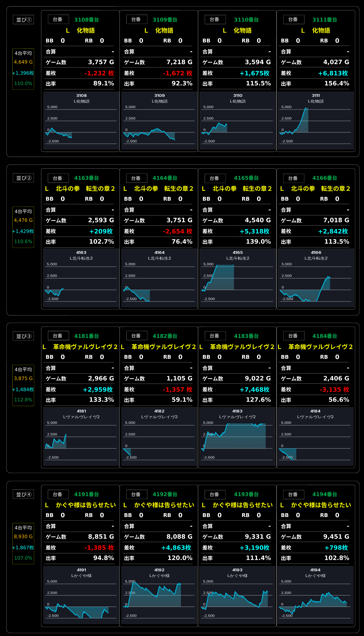View the 4166 L北斗転生2 graph

tap(316, 278)
